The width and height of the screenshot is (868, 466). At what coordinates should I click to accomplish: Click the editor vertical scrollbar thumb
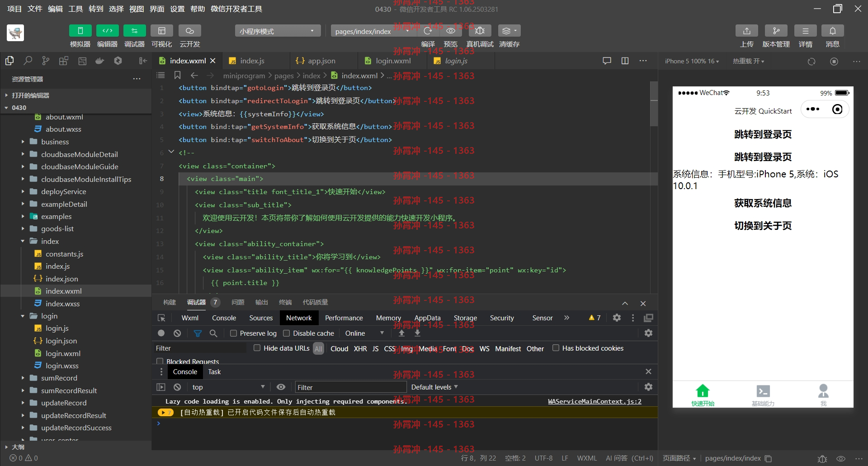coord(654,104)
